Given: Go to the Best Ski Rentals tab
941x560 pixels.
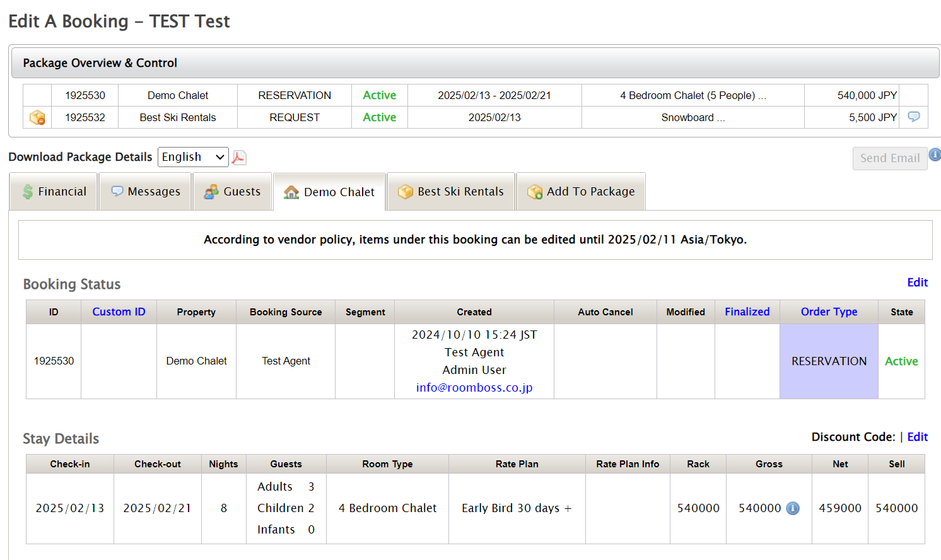Looking at the screenshot, I should (451, 192).
